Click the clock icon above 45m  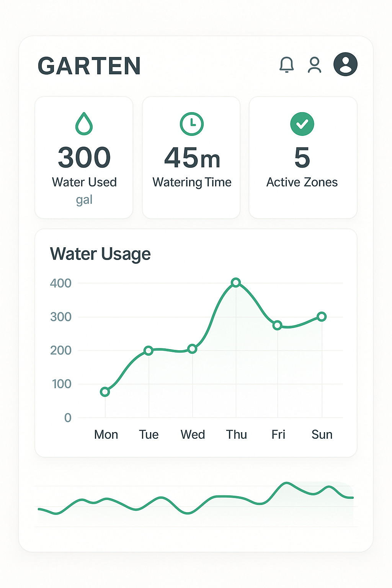[191, 124]
